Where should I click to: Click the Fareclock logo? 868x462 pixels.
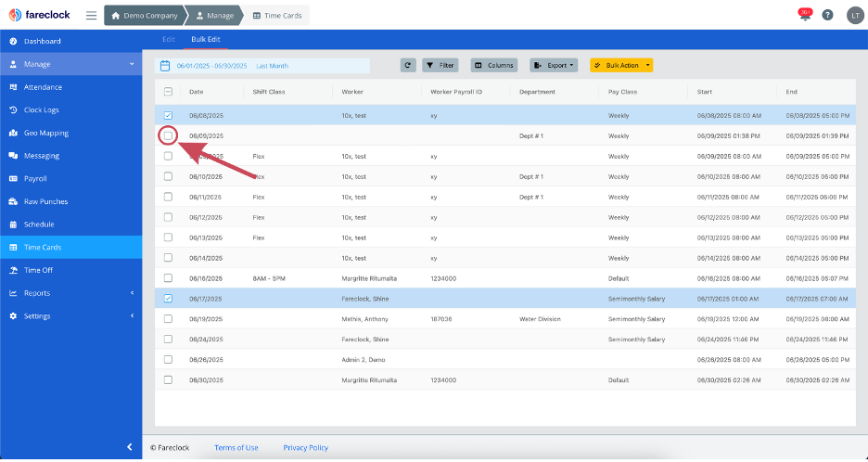tap(40, 15)
